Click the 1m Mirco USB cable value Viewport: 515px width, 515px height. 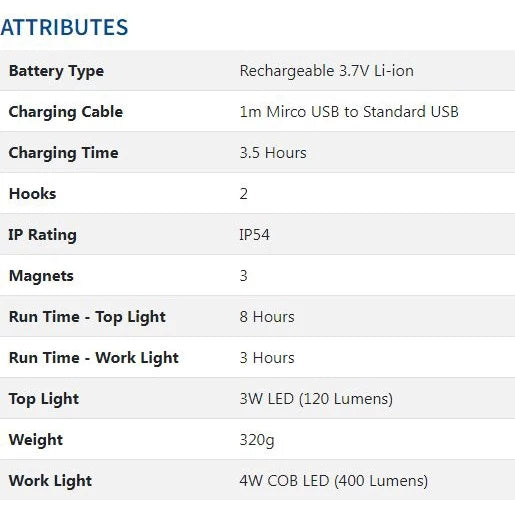point(349,112)
